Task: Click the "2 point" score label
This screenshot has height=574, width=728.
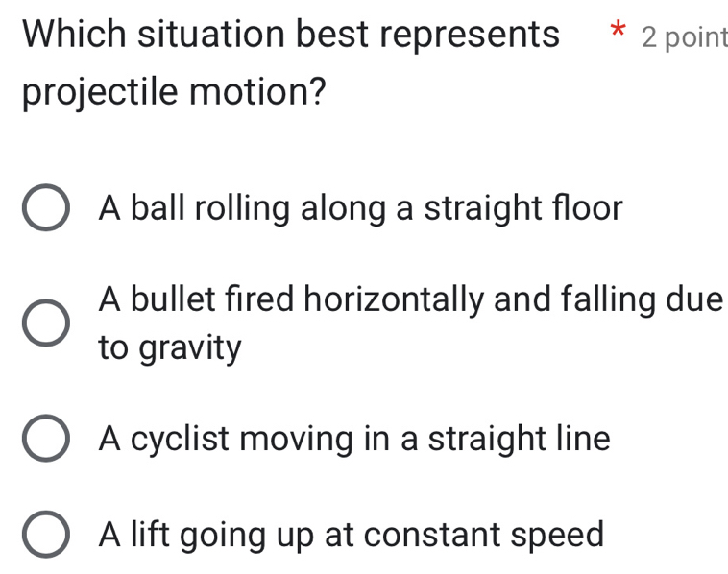Action: (684, 37)
